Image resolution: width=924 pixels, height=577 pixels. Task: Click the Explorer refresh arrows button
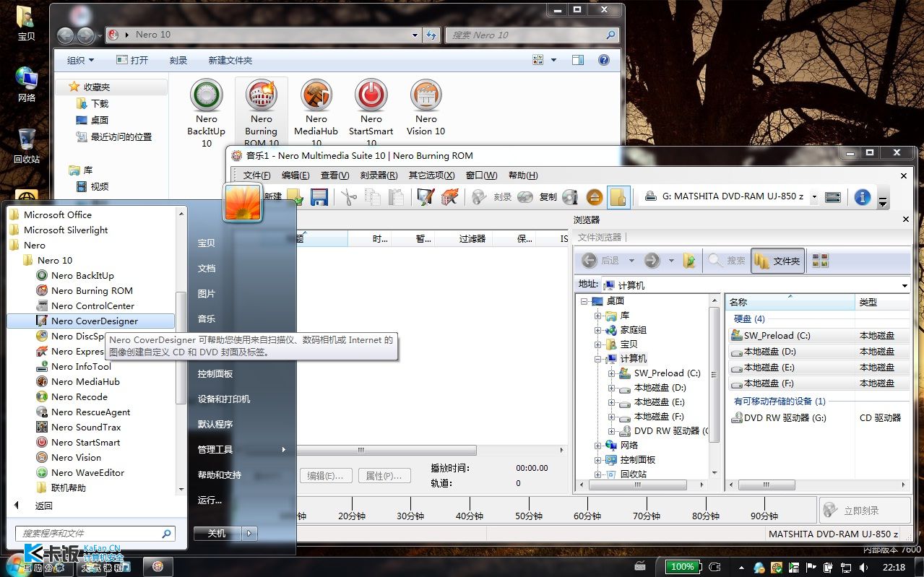431,35
